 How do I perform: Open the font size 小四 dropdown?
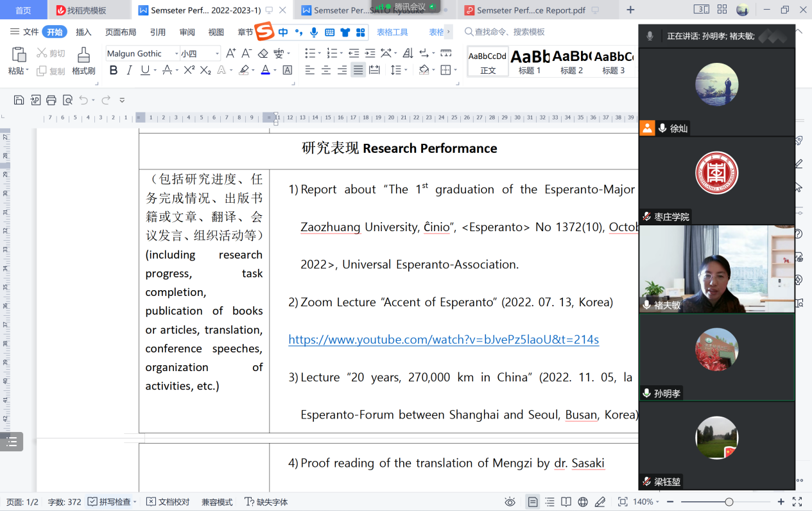[218, 54]
